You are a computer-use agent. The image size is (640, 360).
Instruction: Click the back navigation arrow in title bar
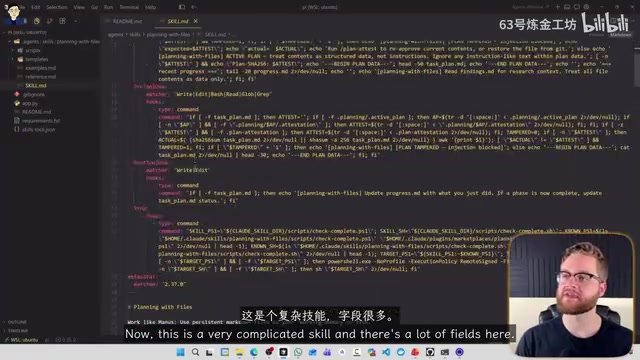193,7
